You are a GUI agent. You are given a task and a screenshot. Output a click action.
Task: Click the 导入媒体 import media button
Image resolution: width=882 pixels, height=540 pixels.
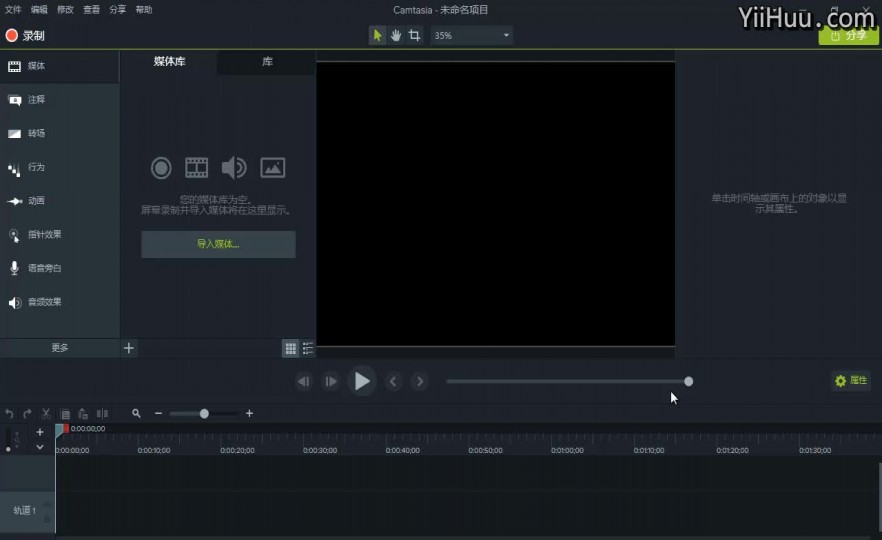218,244
